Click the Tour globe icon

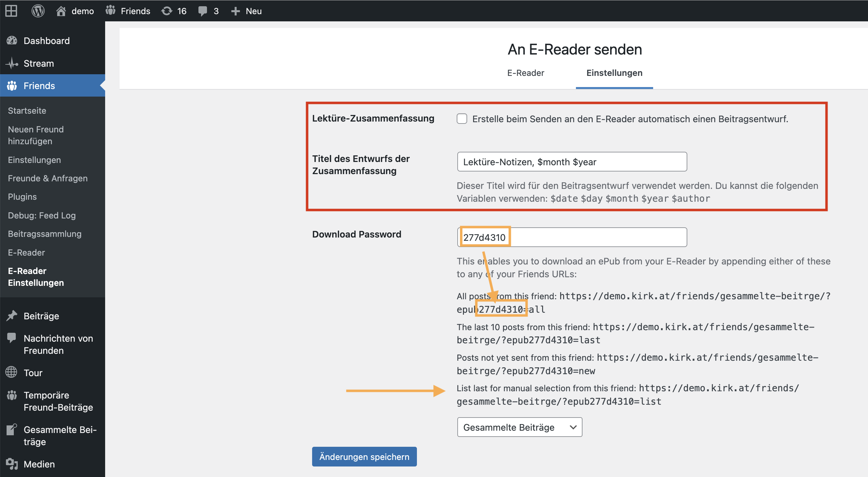[x=11, y=372]
